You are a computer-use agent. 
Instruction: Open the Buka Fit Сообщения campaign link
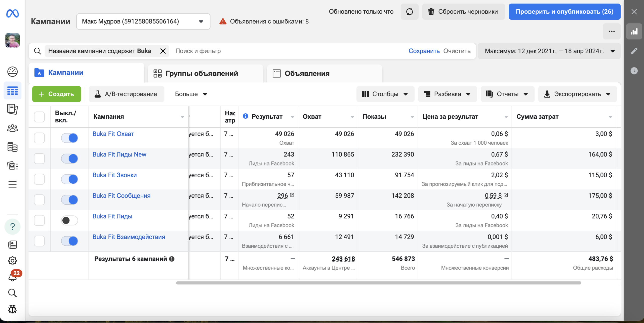[x=122, y=196]
